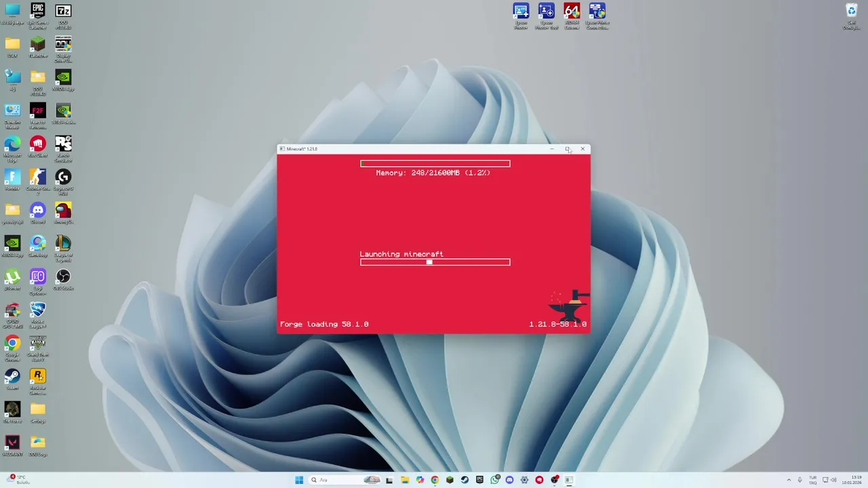Select the Settings folder on desktop
Viewport: 868px width, 488px height.
coord(38,412)
